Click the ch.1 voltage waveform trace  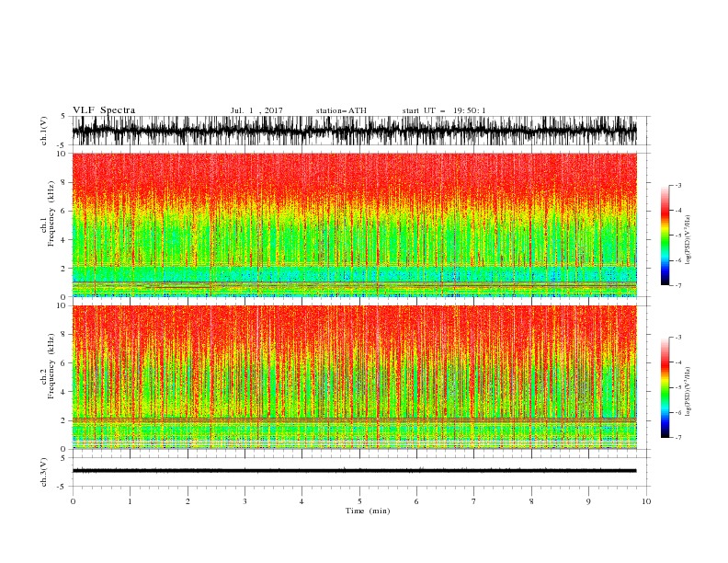(x=354, y=131)
